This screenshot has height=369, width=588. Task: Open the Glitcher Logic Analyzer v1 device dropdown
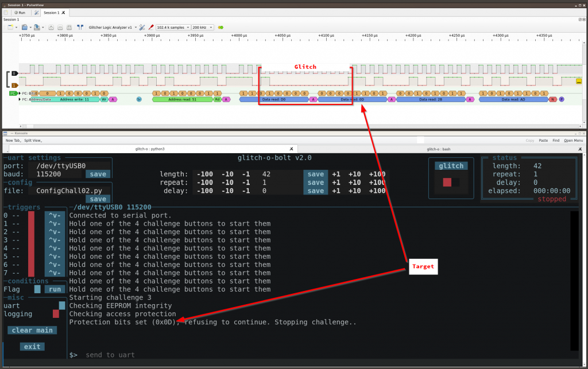[113, 27]
